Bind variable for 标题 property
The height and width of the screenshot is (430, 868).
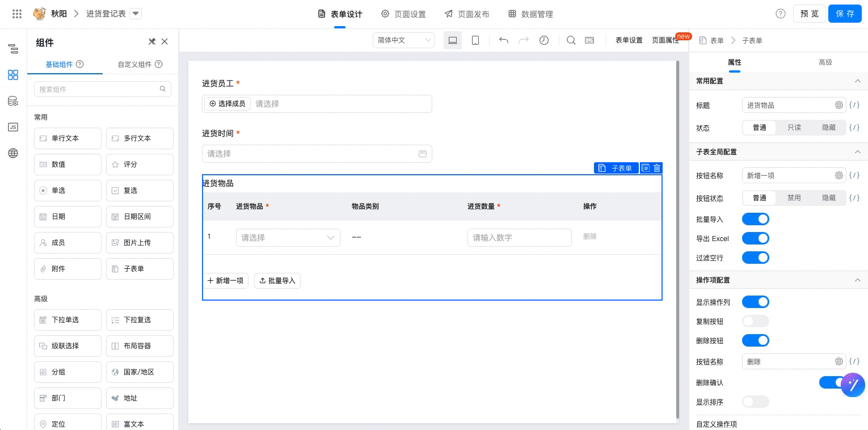pos(854,105)
